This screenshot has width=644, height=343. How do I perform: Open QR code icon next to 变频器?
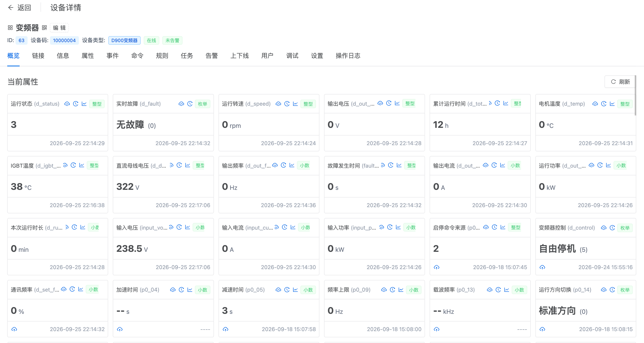pyautogui.click(x=44, y=28)
